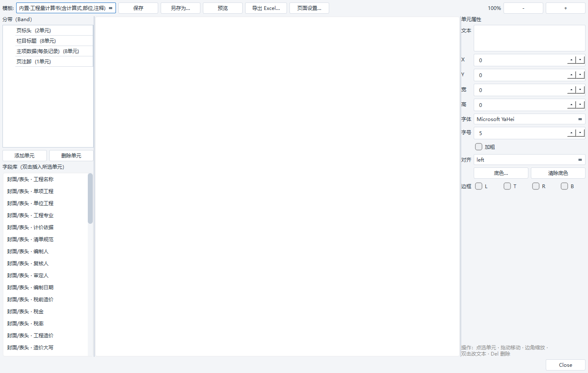Click into the 文本 text box
The width and height of the screenshot is (588, 373).
click(x=530, y=38)
